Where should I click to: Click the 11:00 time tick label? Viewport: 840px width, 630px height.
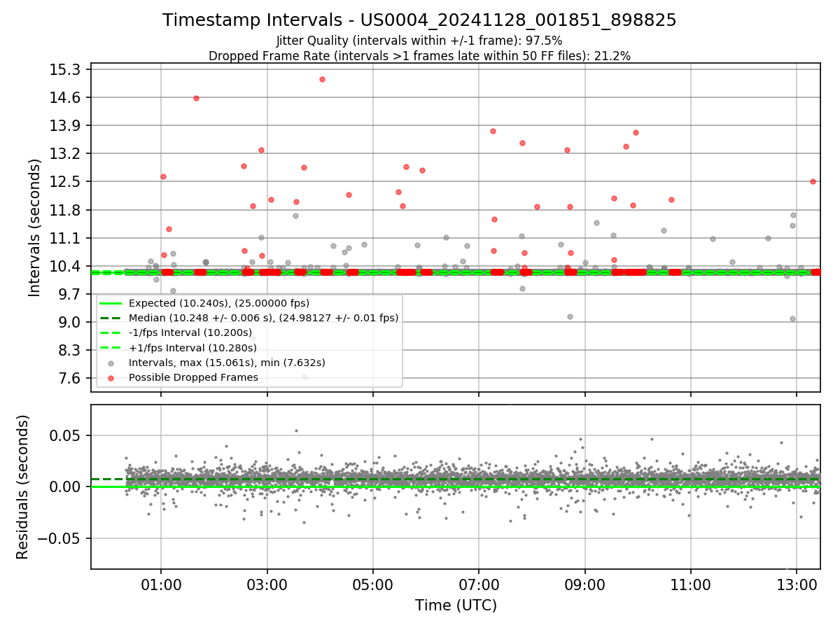[x=691, y=584]
